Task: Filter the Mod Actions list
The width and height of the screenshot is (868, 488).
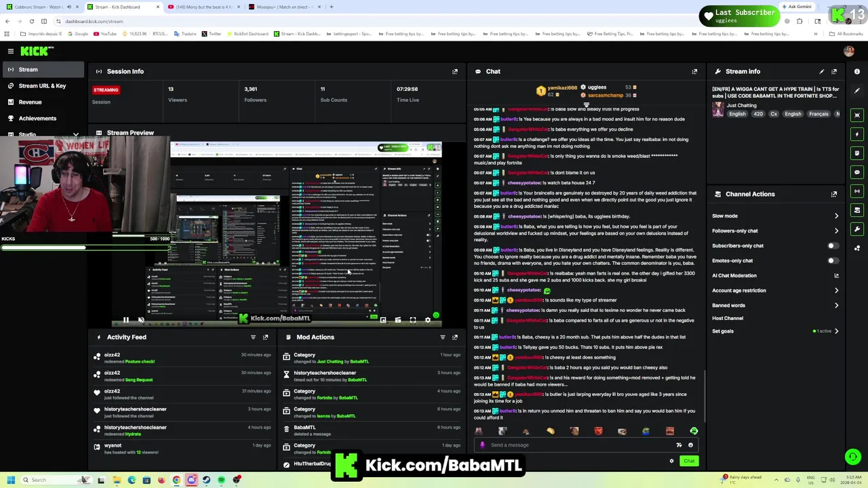Action: click(443, 337)
